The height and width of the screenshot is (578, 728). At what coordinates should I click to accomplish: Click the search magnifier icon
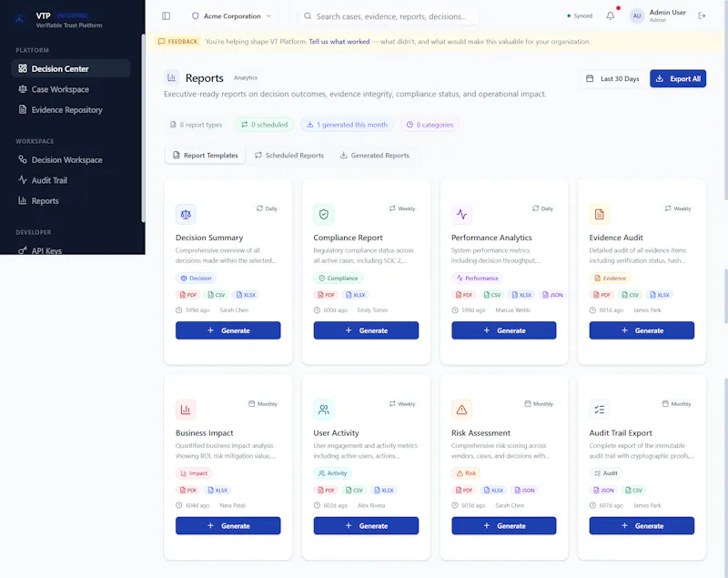(308, 16)
